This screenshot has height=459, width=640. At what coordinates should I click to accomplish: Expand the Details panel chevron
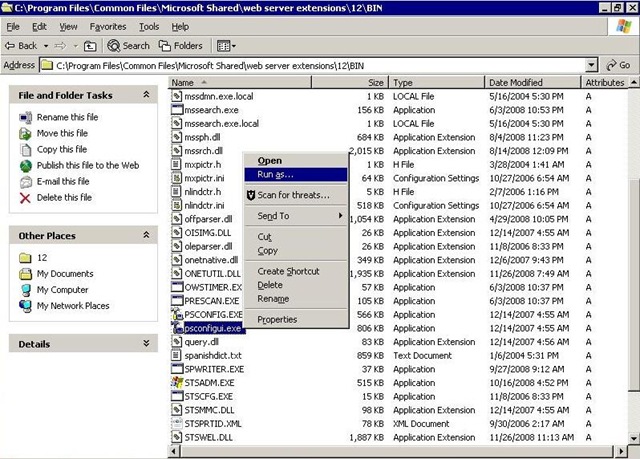coord(146,344)
